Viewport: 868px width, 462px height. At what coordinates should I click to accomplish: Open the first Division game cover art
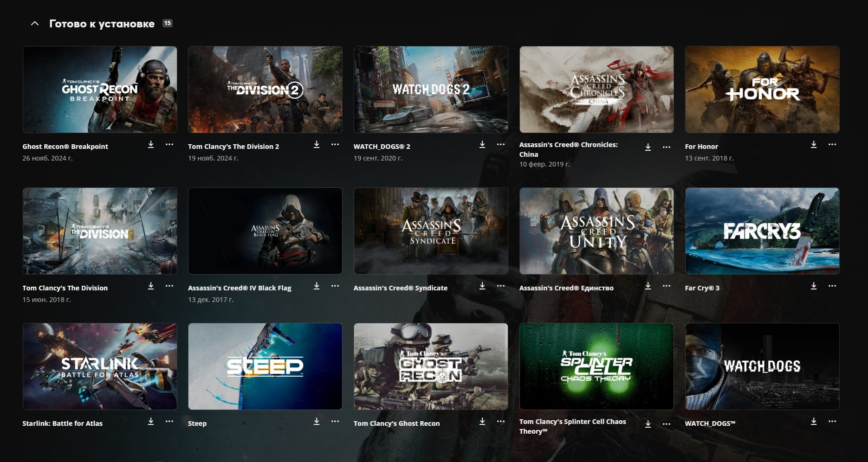point(100,231)
